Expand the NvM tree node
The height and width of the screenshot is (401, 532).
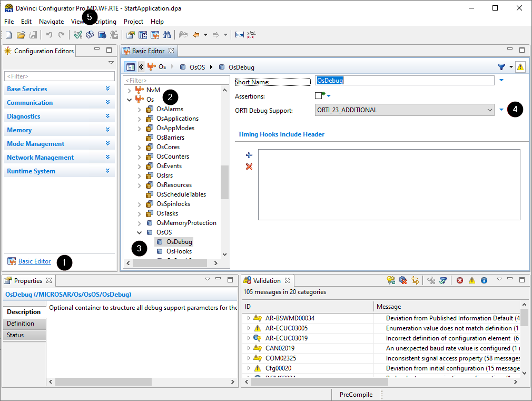pos(129,90)
